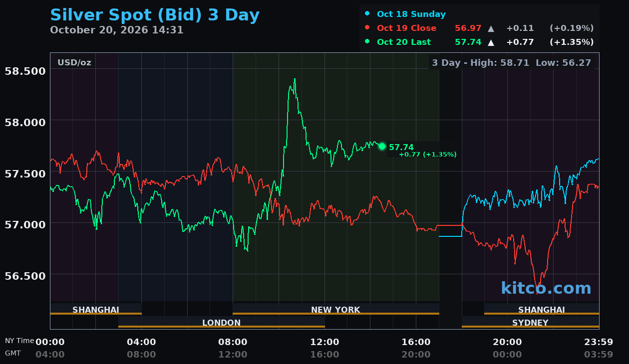Click the 04:00 NY time label
This screenshot has height=364, width=629.
pos(141,342)
